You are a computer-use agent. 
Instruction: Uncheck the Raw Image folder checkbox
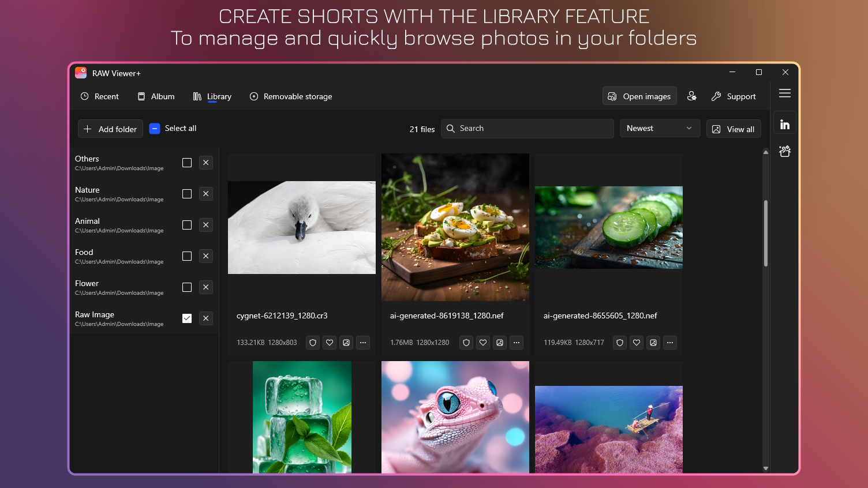pos(187,318)
